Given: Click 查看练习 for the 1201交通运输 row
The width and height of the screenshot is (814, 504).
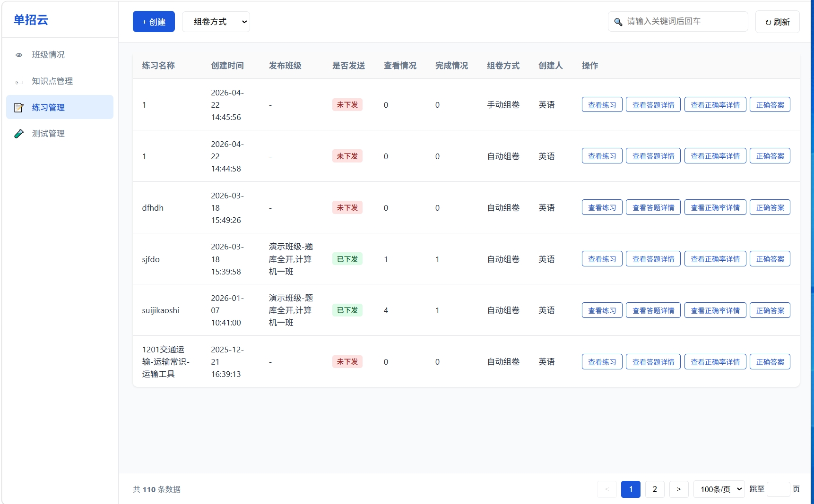Looking at the screenshot, I should pyautogui.click(x=602, y=362).
